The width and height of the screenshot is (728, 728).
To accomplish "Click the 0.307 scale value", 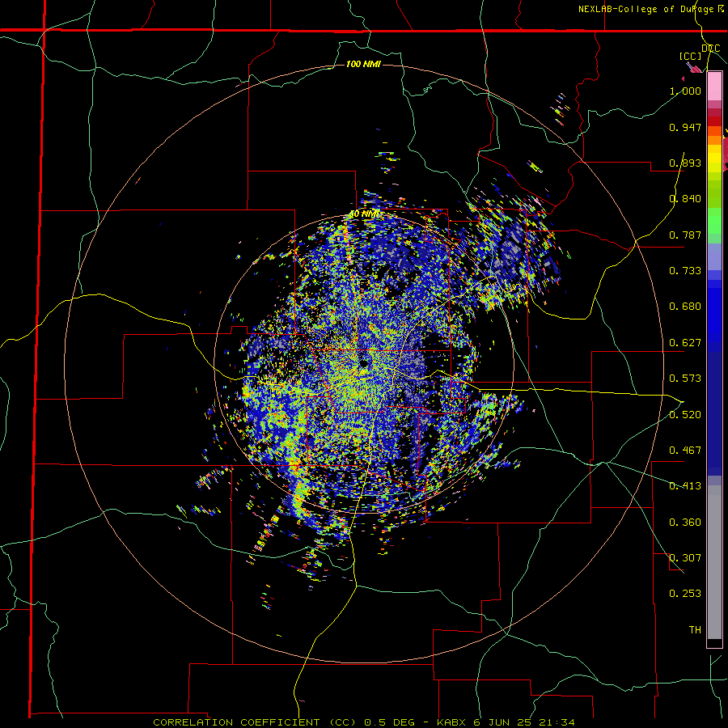I will (x=685, y=558).
